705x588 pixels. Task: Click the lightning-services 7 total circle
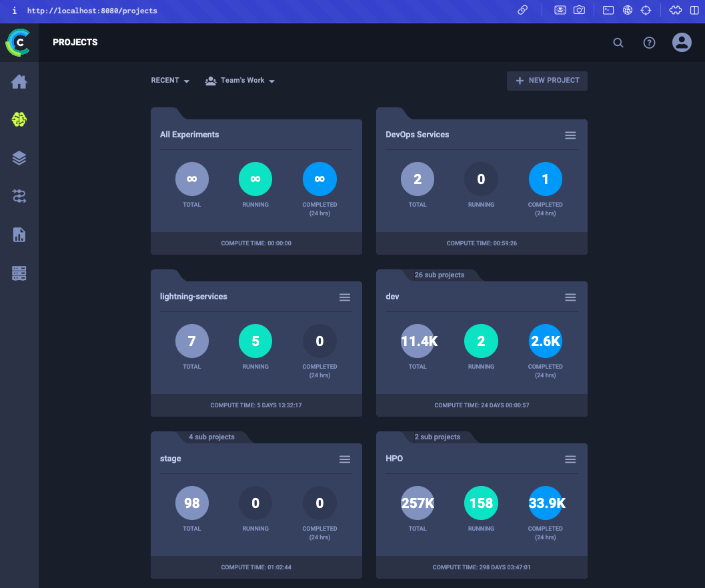click(192, 341)
